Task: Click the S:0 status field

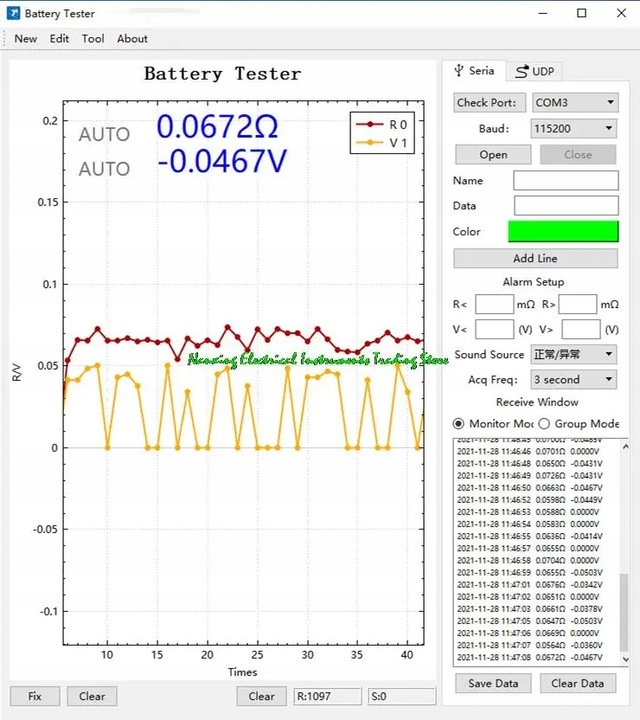Action: click(x=402, y=696)
